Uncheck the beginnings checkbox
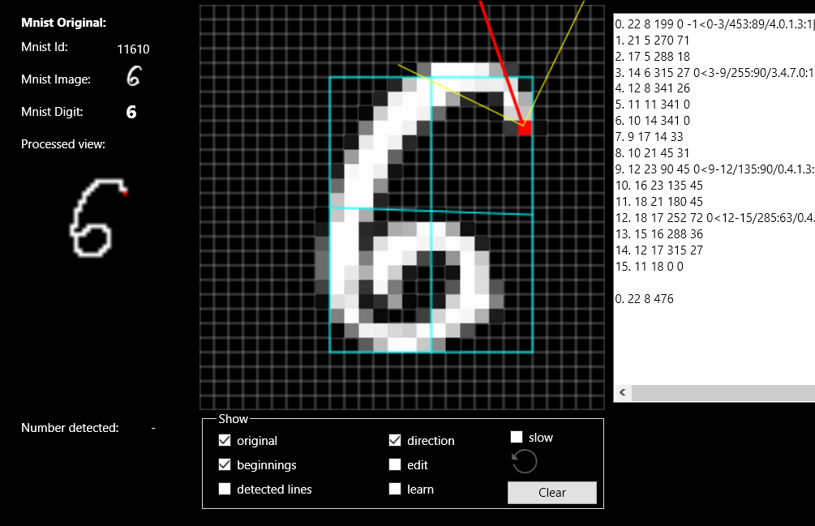The width and height of the screenshot is (815, 526). [225, 465]
